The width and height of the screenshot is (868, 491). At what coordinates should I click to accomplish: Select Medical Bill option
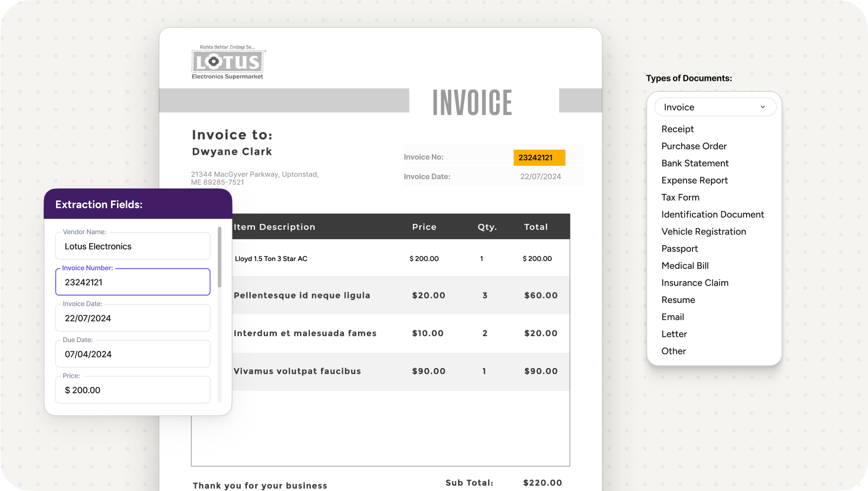click(x=685, y=266)
